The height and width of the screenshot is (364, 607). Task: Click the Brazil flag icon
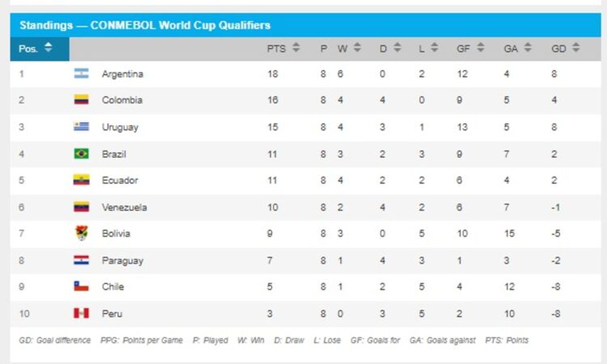(81, 154)
